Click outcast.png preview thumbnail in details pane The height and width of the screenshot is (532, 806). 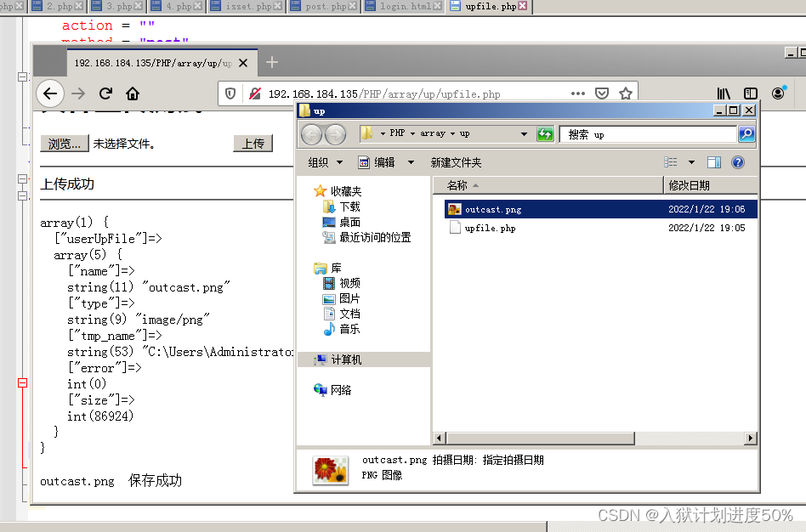[331, 470]
